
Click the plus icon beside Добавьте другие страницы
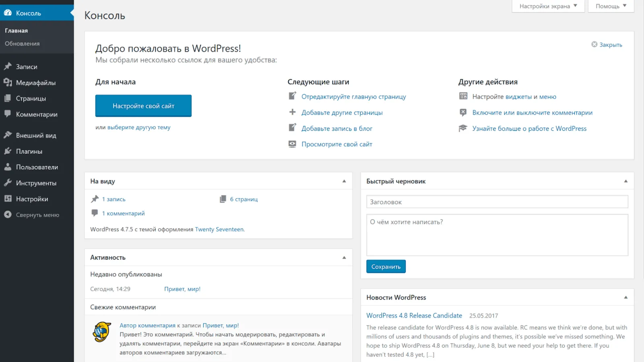[293, 112]
